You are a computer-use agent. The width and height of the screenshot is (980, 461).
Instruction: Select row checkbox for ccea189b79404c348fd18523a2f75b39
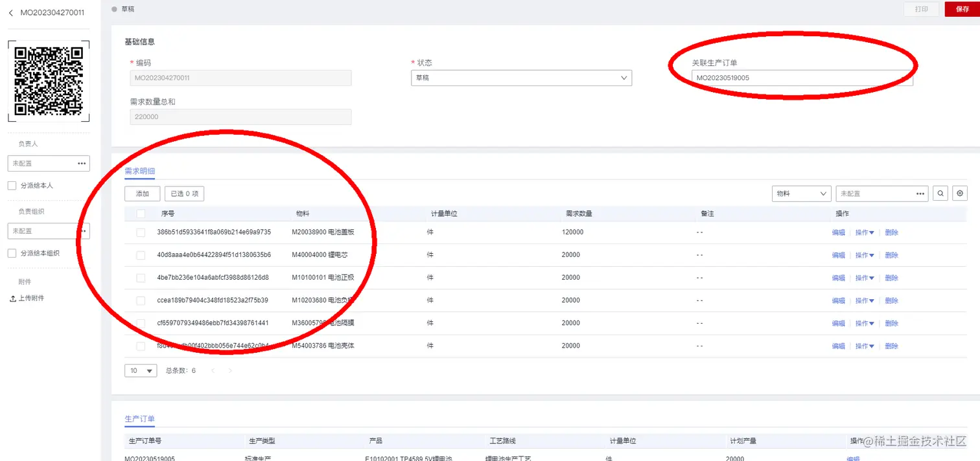tap(141, 300)
